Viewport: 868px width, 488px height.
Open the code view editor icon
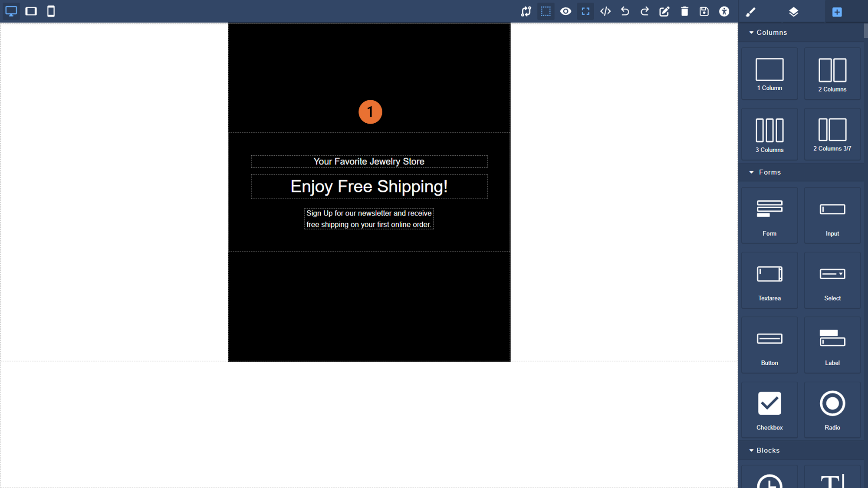(x=605, y=11)
